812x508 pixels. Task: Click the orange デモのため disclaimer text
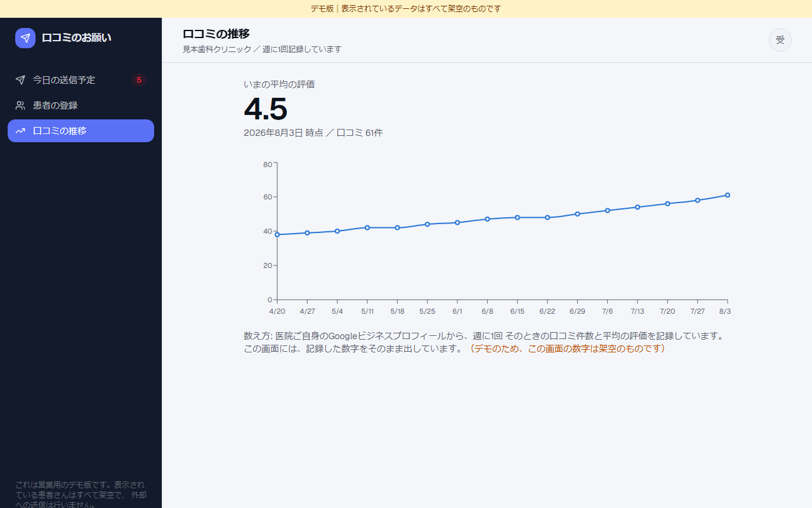[567, 349]
